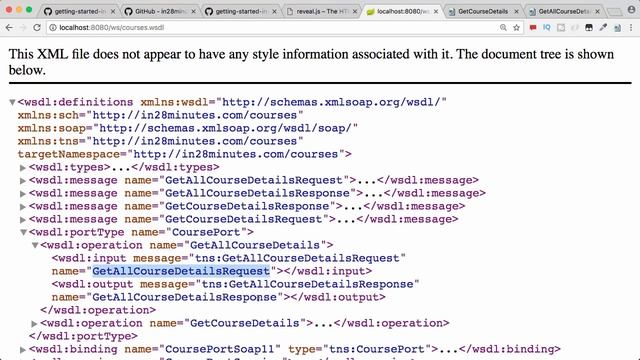Click the highlighted GetAllCourseDetailsRequest name value

click(181, 271)
